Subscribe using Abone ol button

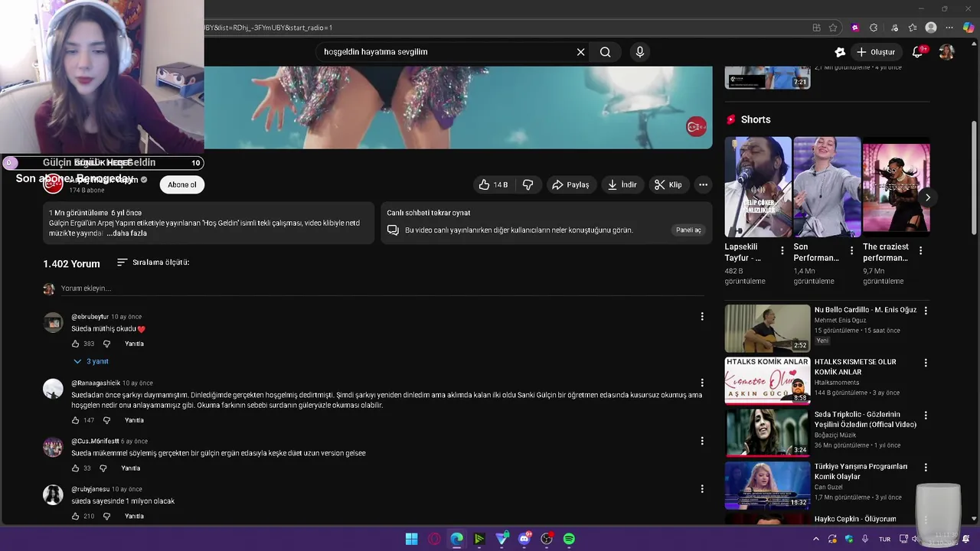click(182, 184)
